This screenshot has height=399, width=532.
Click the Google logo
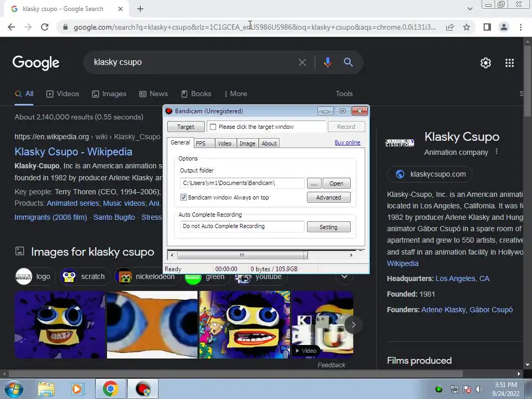click(36, 63)
